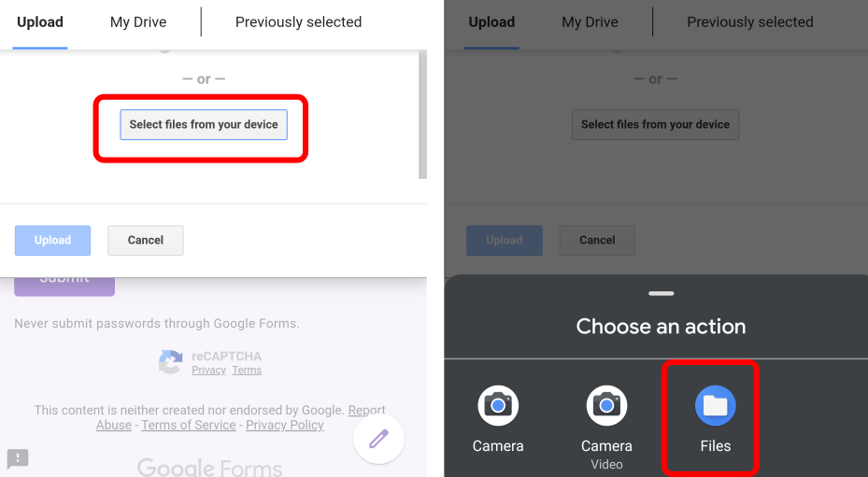Click the undimmed blue Upload button

[52, 240]
